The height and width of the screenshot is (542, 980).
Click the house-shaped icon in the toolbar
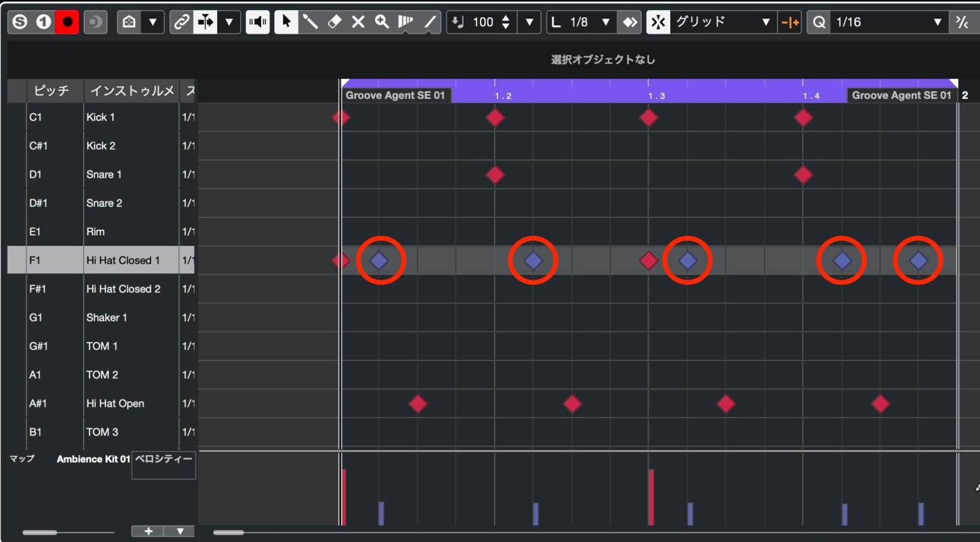tap(129, 22)
